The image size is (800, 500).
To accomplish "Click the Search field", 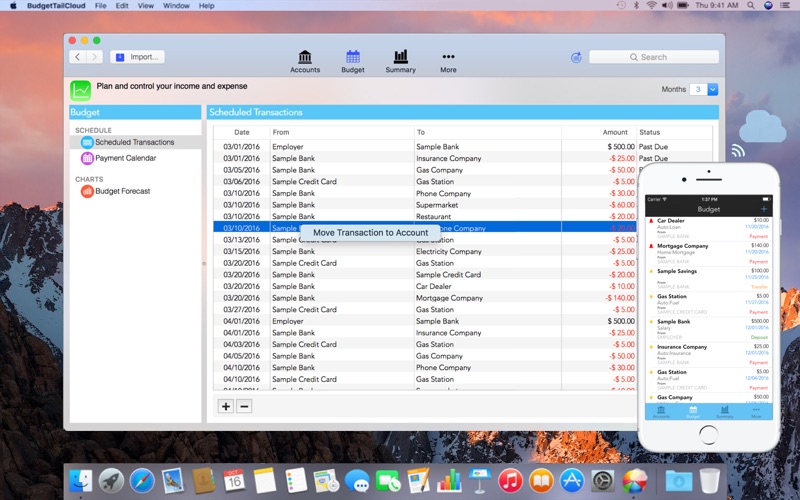I will pos(655,57).
